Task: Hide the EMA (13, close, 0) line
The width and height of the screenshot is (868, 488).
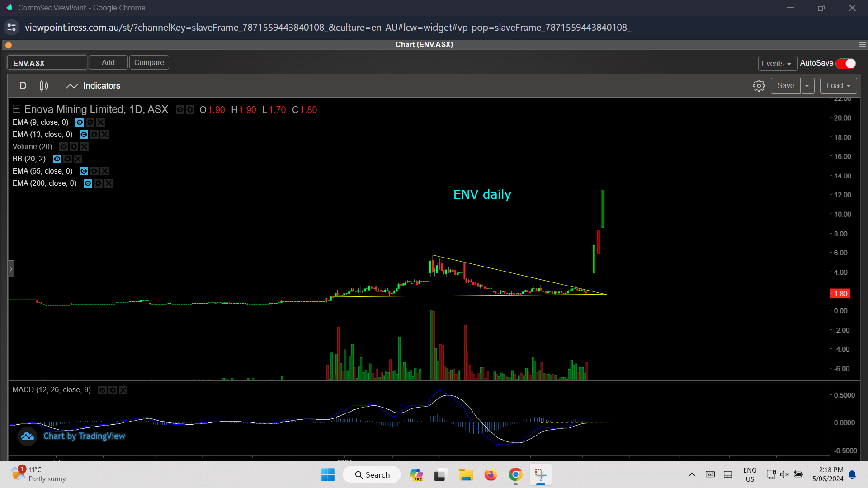Action: coord(84,135)
